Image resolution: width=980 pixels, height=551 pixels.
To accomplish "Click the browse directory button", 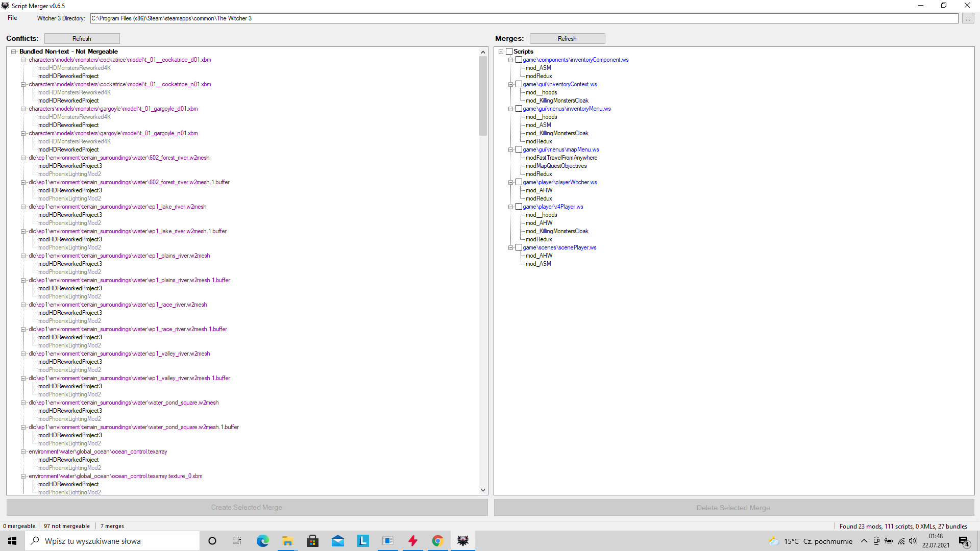I will (968, 18).
